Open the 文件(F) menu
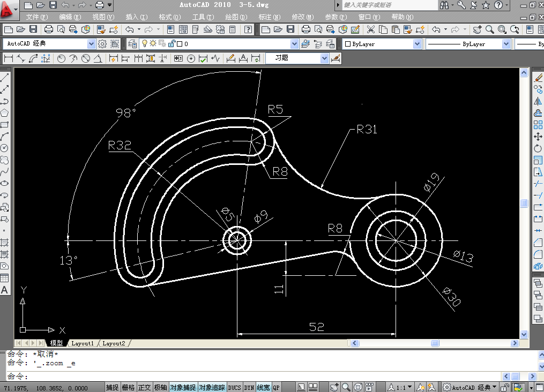The height and width of the screenshot is (392, 544). pos(37,17)
